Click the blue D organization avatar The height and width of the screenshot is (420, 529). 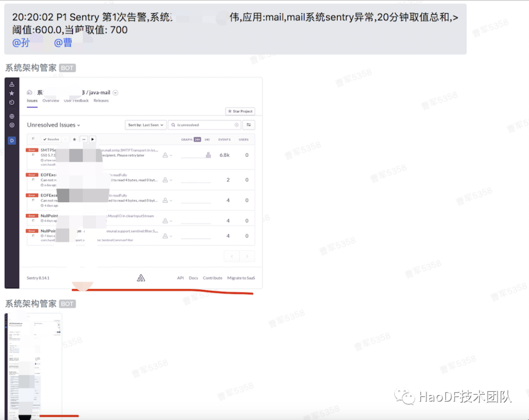(12, 141)
